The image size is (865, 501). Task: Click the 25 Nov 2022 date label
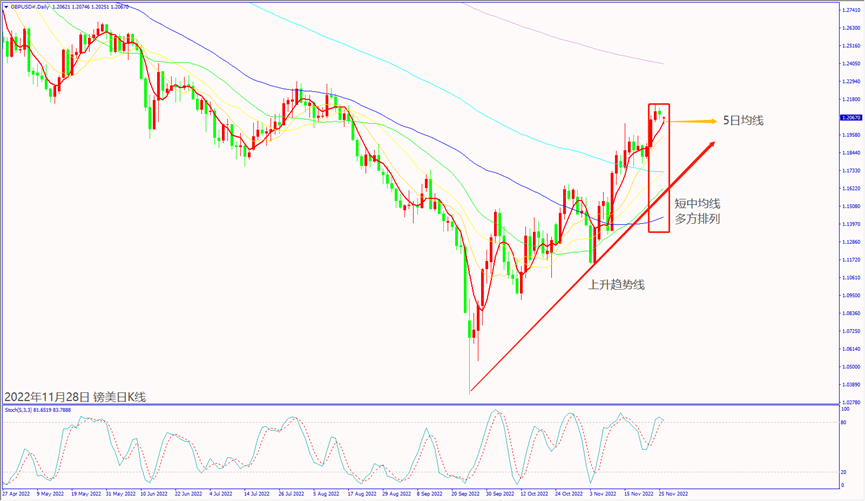click(x=672, y=494)
